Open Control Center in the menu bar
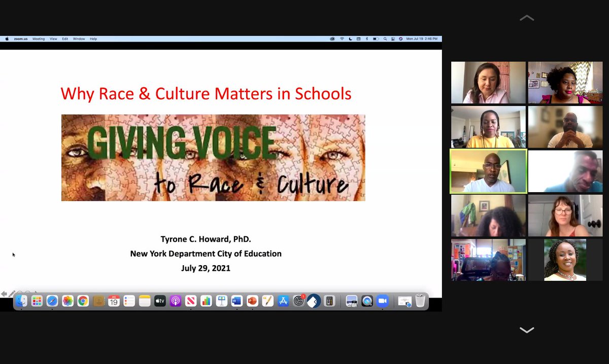 pyautogui.click(x=393, y=39)
